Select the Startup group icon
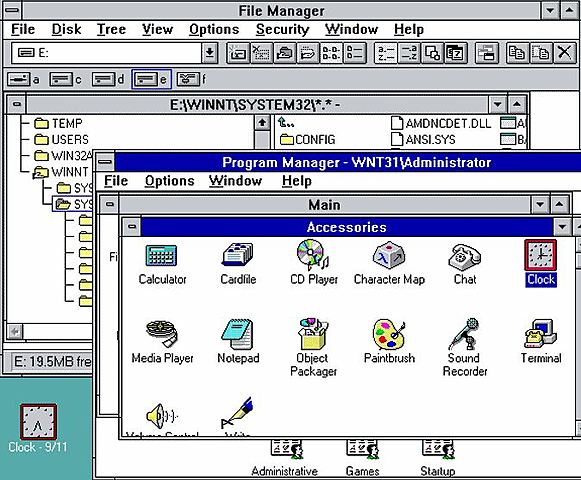The height and width of the screenshot is (480, 581). point(438,449)
